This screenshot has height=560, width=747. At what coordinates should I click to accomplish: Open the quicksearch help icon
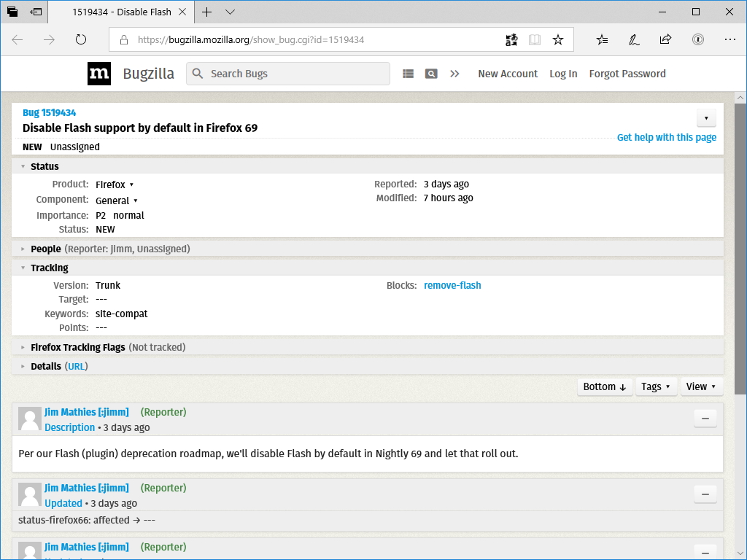pyautogui.click(x=431, y=74)
